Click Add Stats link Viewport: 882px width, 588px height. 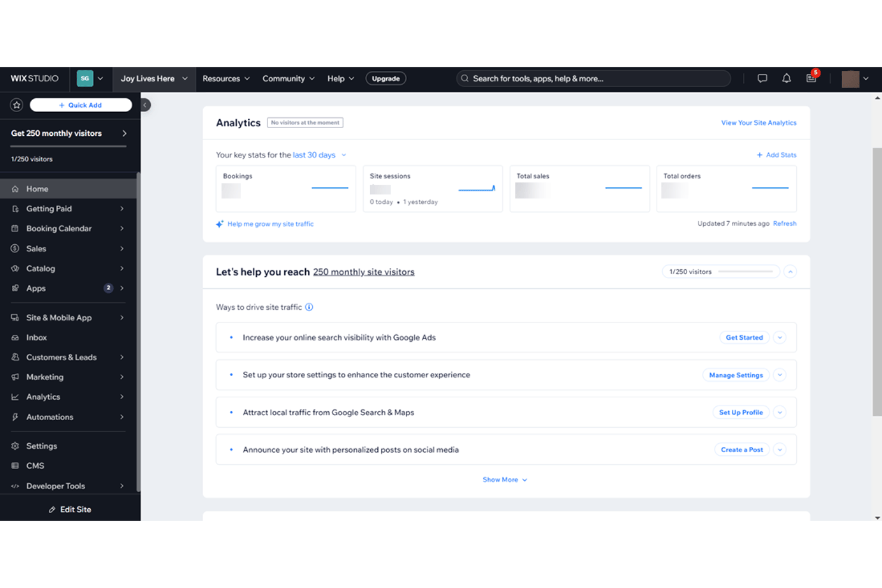777,155
